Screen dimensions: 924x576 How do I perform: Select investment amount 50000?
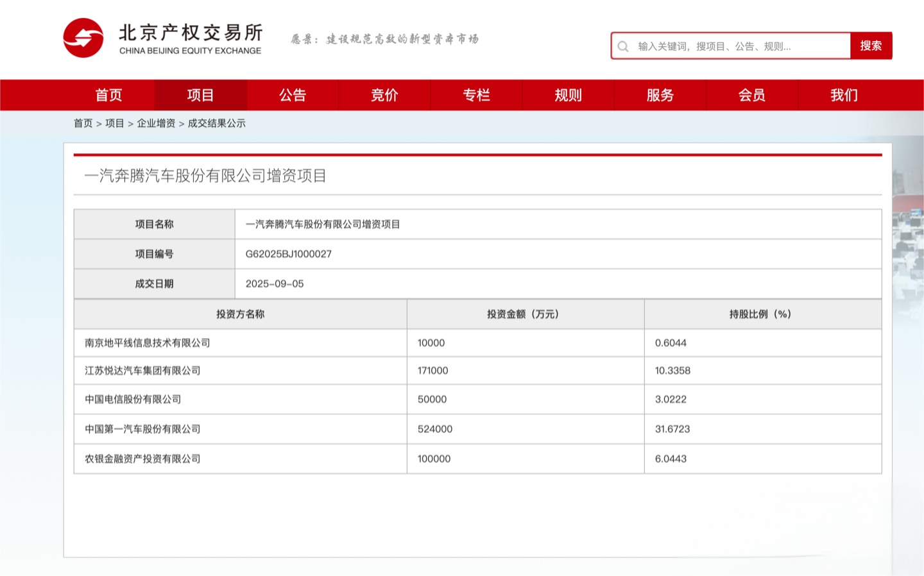click(432, 400)
